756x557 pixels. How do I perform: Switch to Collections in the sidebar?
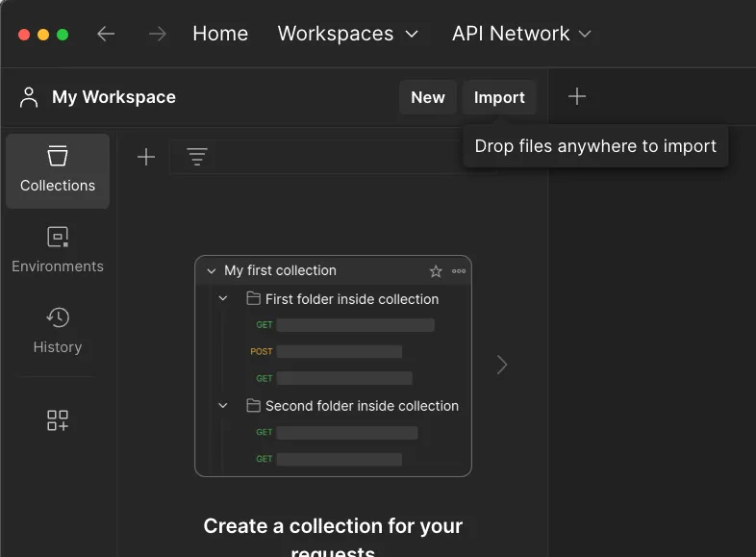click(x=58, y=170)
